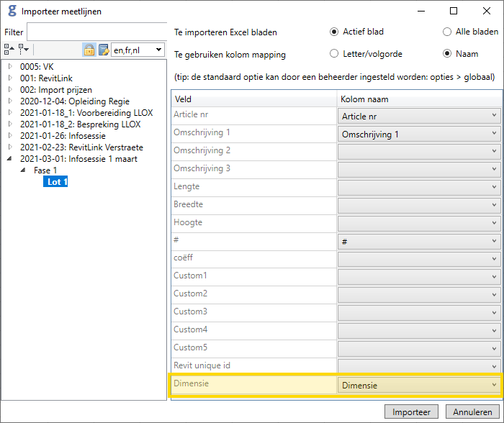
Task: Open the en,fr,nl language dropdown
Action: [x=138, y=50]
